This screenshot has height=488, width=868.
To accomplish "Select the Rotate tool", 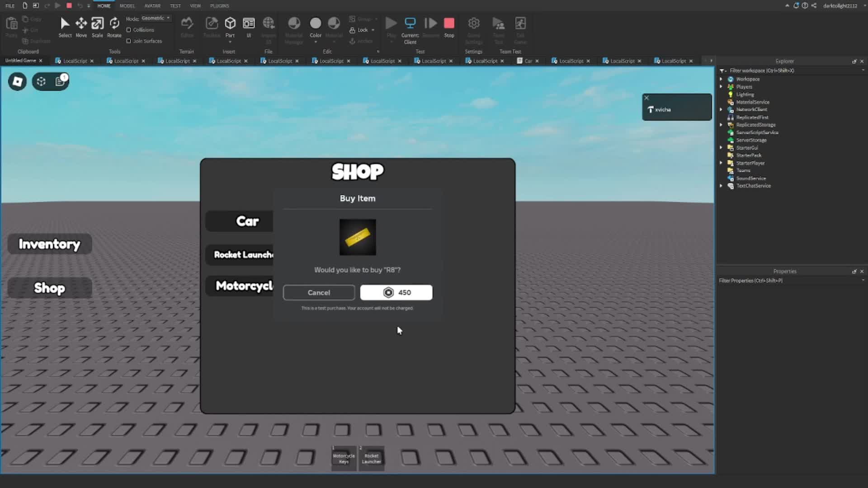I will [x=114, y=27].
